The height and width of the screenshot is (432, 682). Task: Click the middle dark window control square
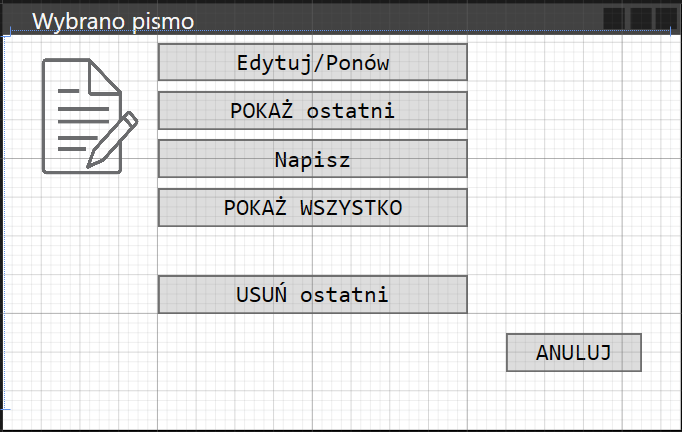point(641,19)
